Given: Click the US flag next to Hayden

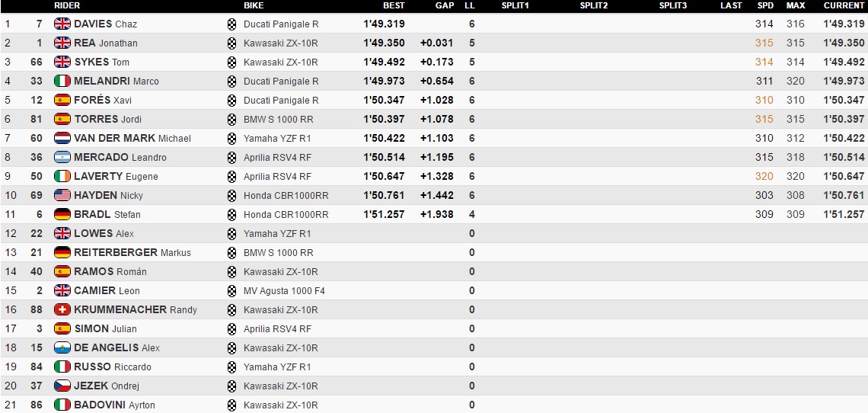Looking at the screenshot, I should (x=62, y=195).
